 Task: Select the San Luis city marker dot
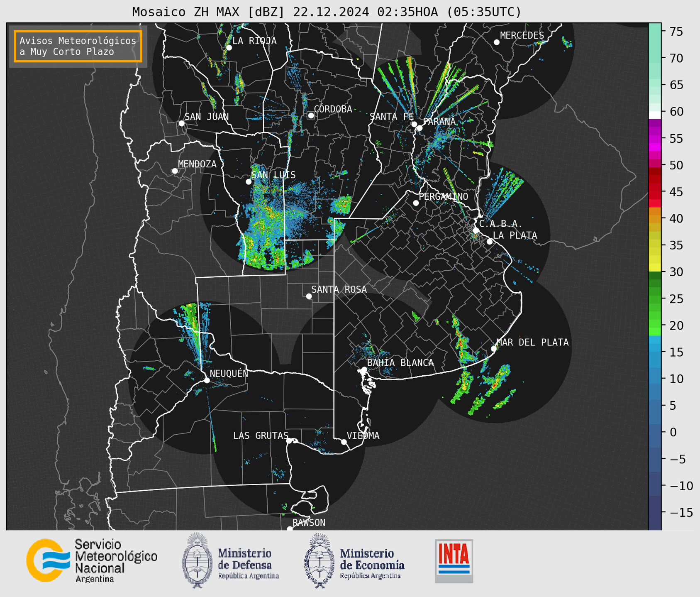[x=249, y=182]
